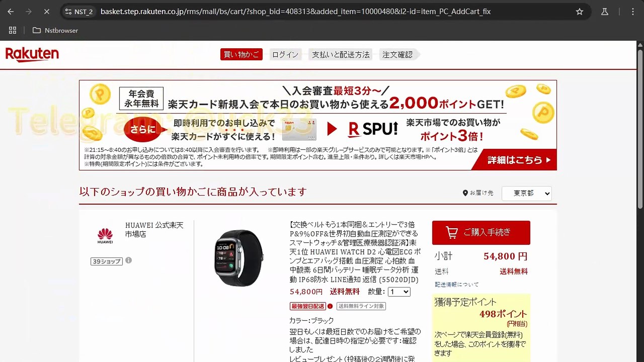This screenshot has height=362, width=644.
Task: Bookmark this page with star icon
Action: click(580, 12)
